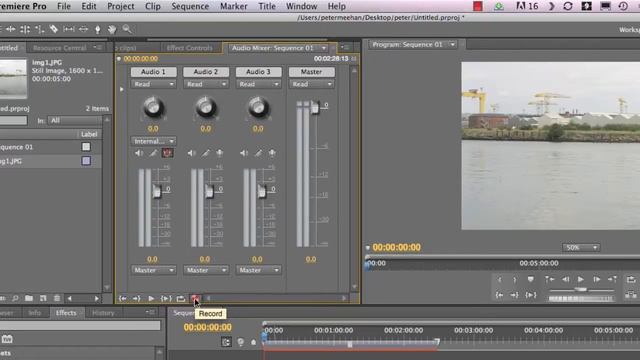Switch to the Effect Controls tab

tap(190, 48)
